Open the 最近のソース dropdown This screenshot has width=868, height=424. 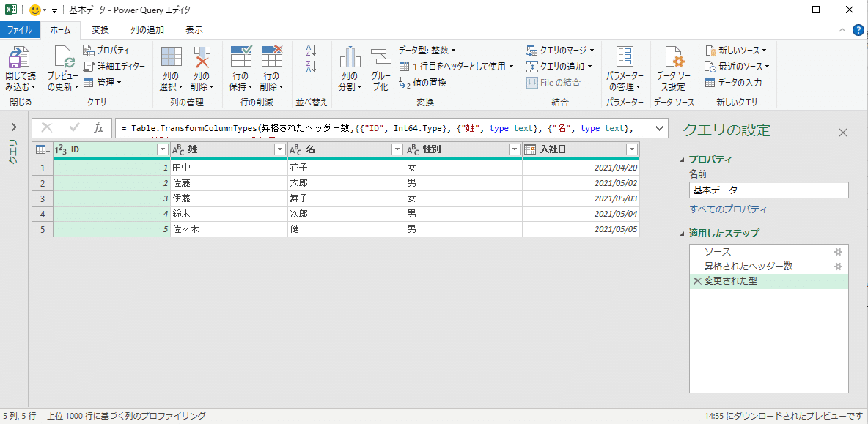[737, 67]
